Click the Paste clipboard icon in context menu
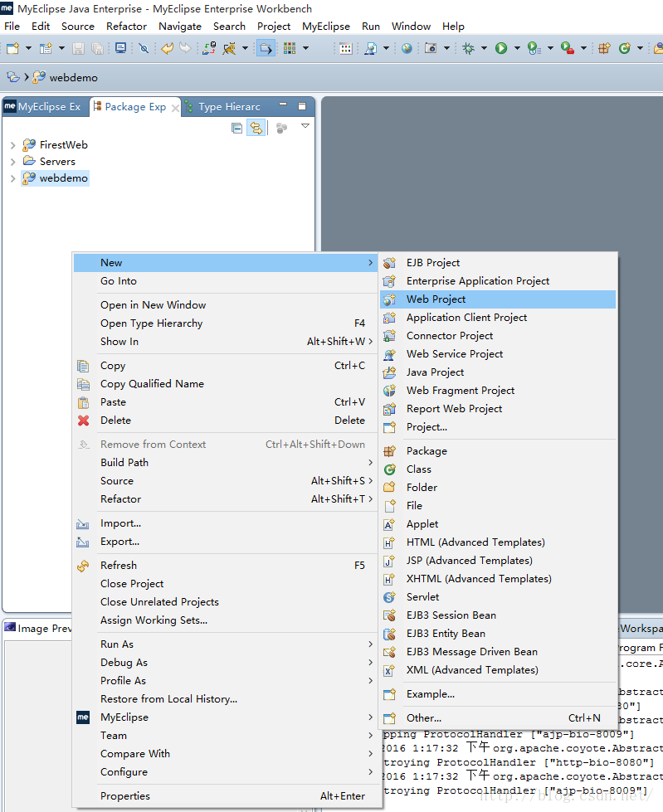This screenshot has height=812, width=663. [x=83, y=402]
